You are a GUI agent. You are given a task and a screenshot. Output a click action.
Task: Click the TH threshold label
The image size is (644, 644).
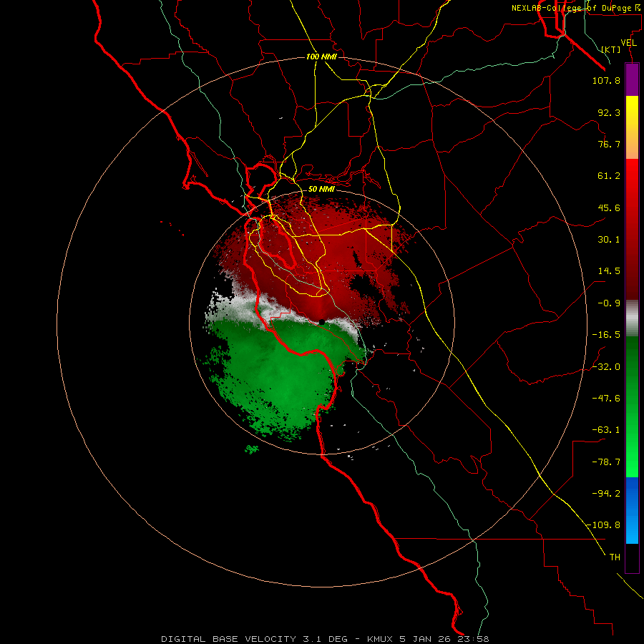coord(615,557)
